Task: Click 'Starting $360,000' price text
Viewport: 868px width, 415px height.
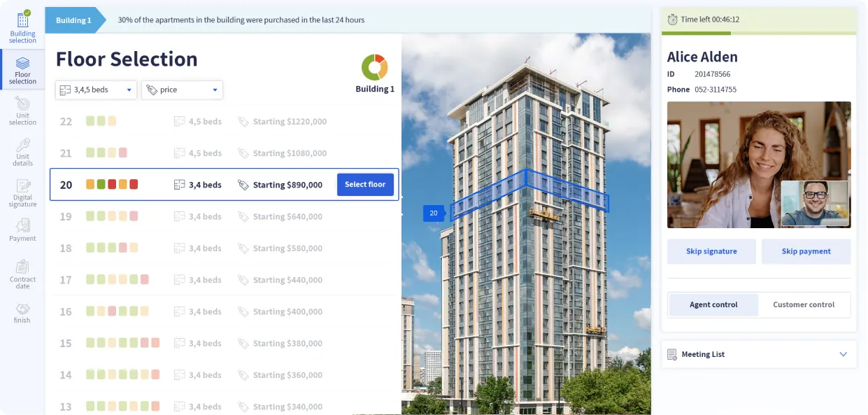Action: pyautogui.click(x=287, y=375)
